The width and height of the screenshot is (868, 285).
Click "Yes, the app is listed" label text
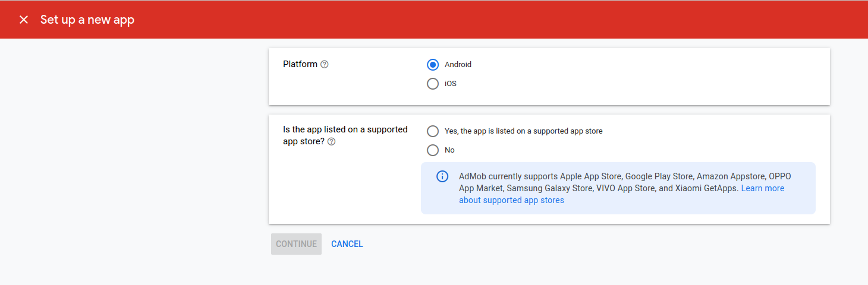(x=523, y=131)
